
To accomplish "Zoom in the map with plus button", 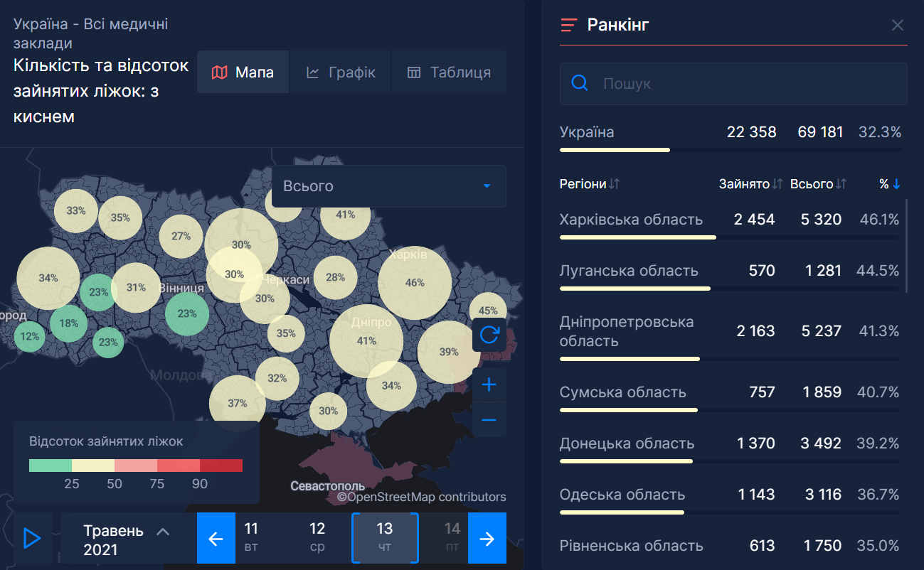I will pos(489,385).
